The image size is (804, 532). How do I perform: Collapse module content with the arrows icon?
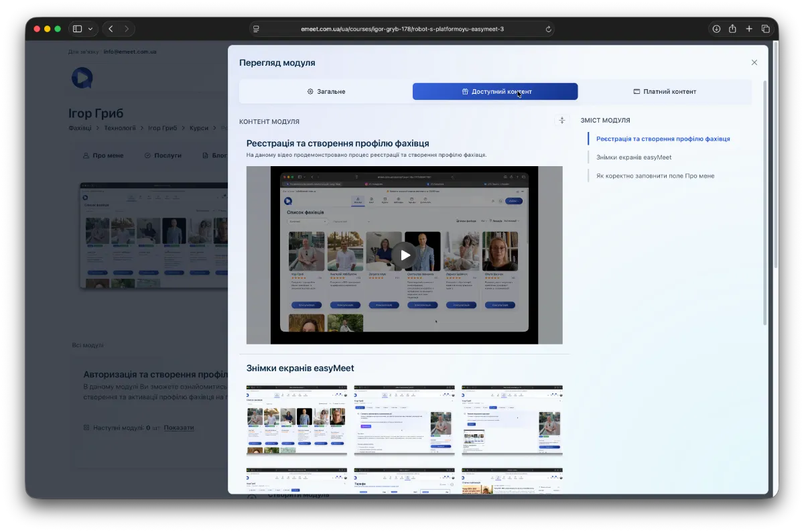[561, 121]
